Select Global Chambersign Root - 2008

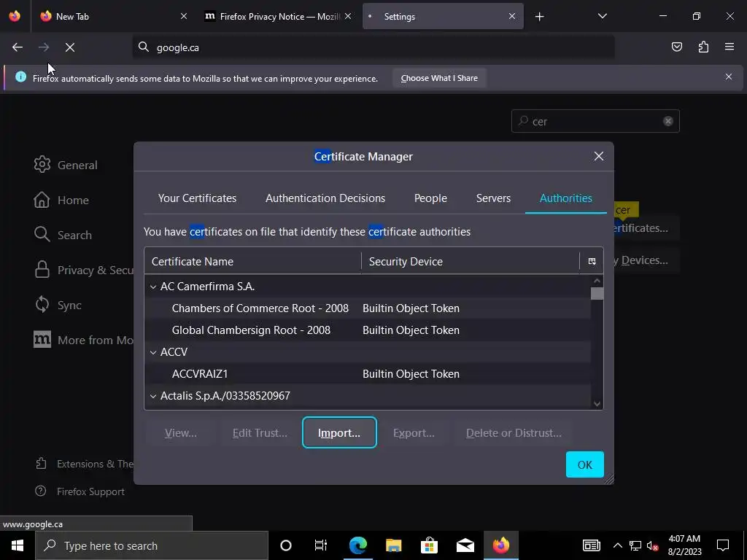tap(368, 330)
